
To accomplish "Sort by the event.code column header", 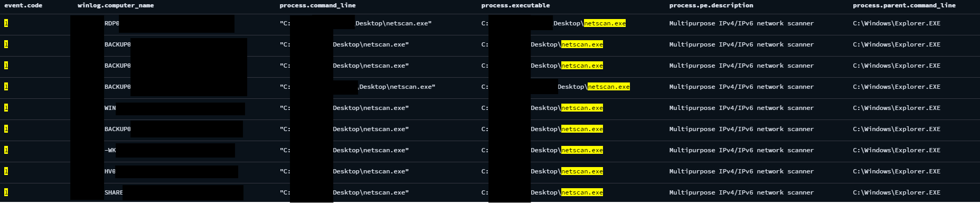I will pyautogui.click(x=23, y=5).
